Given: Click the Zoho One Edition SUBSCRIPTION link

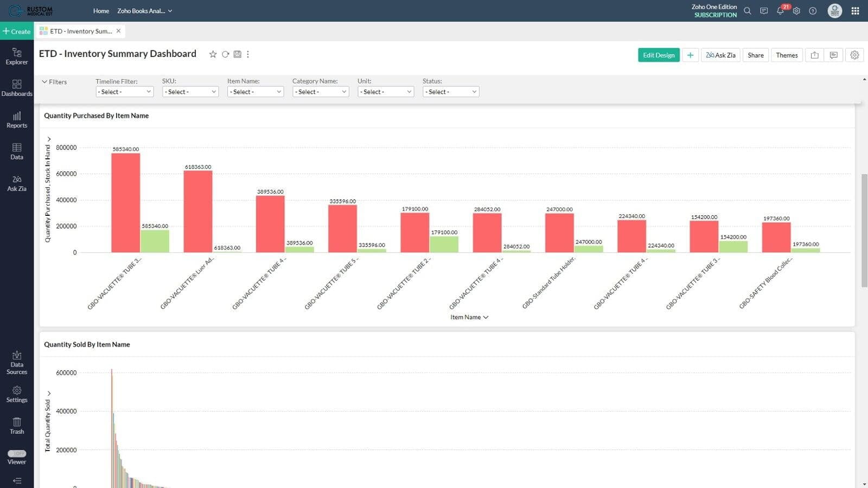Looking at the screenshot, I should point(714,11).
